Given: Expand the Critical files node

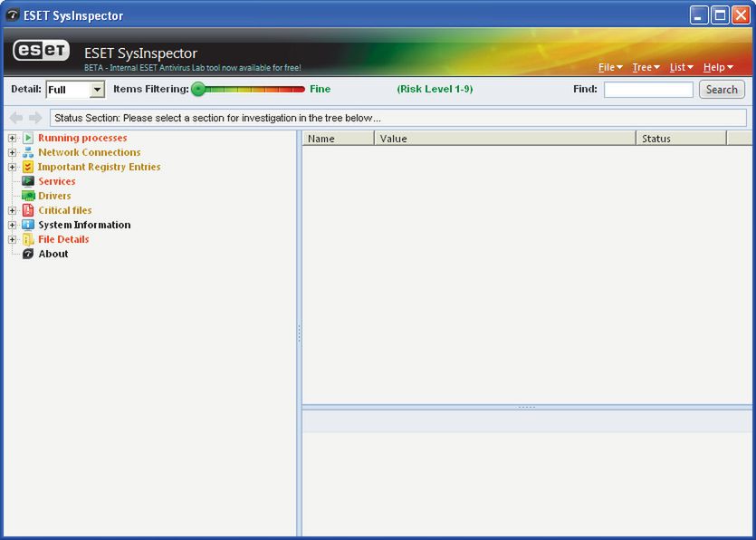Looking at the screenshot, I should pos(12,210).
